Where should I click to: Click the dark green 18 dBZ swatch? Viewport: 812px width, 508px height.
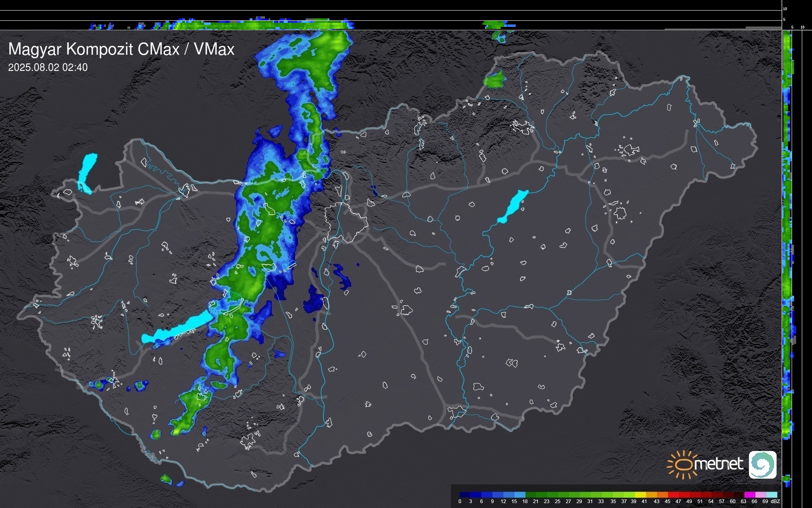click(531, 495)
